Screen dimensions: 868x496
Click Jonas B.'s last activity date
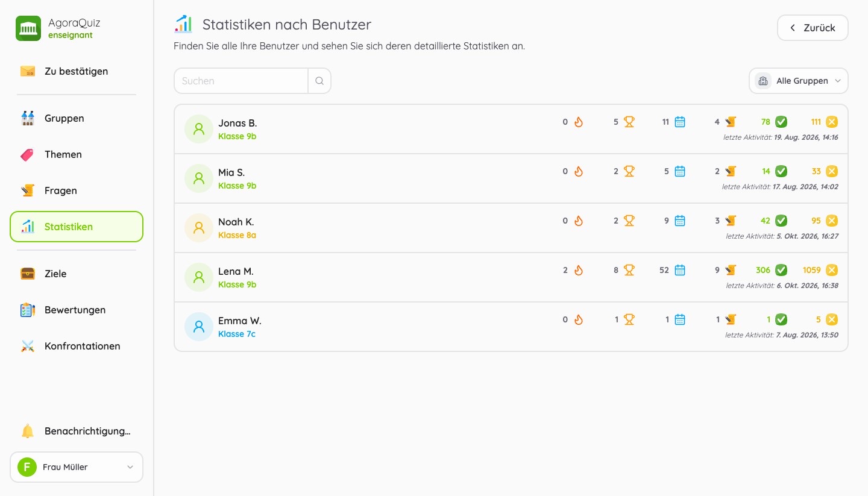click(x=806, y=137)
